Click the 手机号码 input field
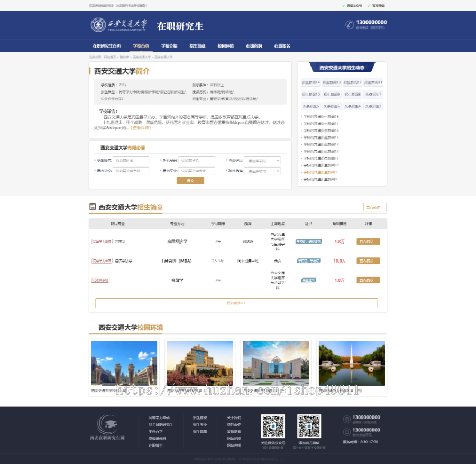The width and height of the screenshot is (476, 464). tap(197, 161)
